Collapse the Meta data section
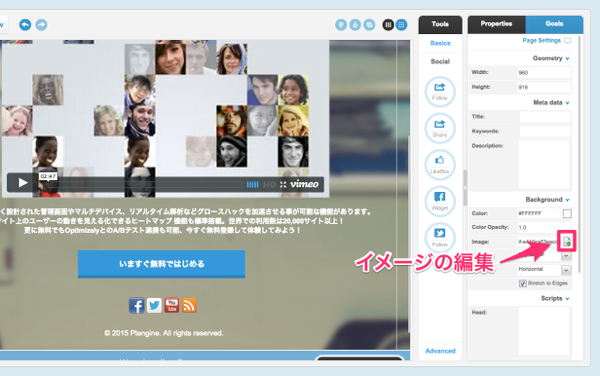This screenshot has width=600, height=376. pyautogui.click(x=567, y=103)
